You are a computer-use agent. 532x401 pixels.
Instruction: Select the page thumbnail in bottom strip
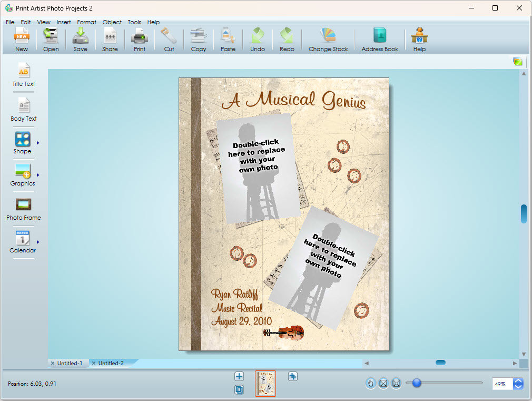click(x=265, y=383)
